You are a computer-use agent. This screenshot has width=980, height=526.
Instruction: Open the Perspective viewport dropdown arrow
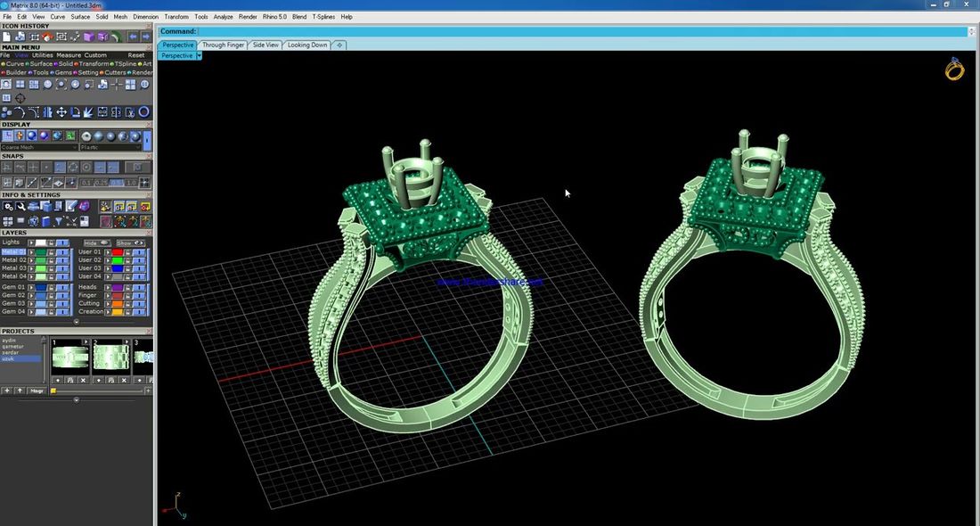pyautogui.click(x=199, y=56)
